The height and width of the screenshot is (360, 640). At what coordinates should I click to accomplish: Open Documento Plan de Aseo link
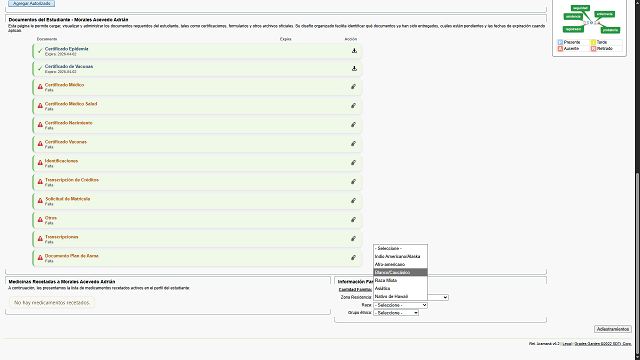pyautogui.click(x=72, y=256)
